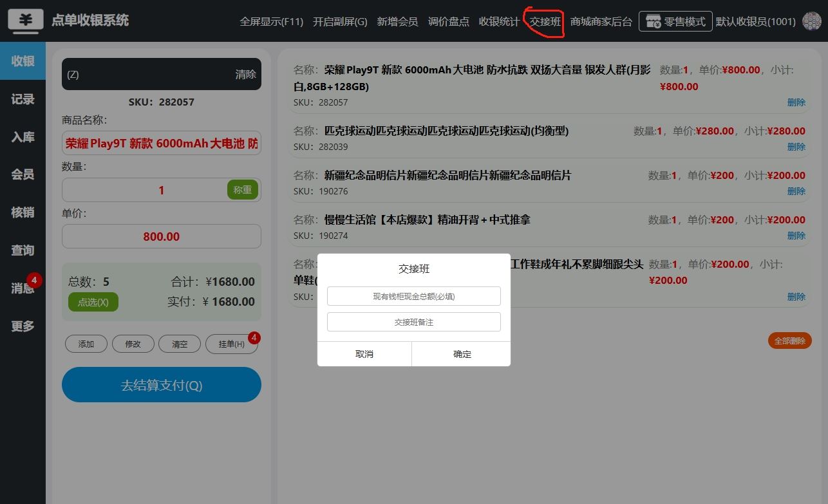This screenshot has width=828, height=504.
Task: Open 全屏显示(F11) in top menu
Action: [271, 21]
